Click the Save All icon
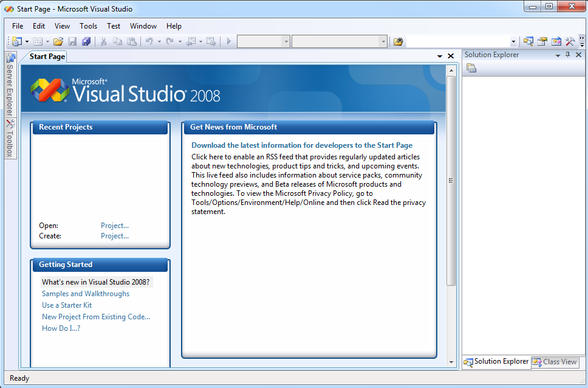Screen dimensions: 588x388 click(87, 41)
